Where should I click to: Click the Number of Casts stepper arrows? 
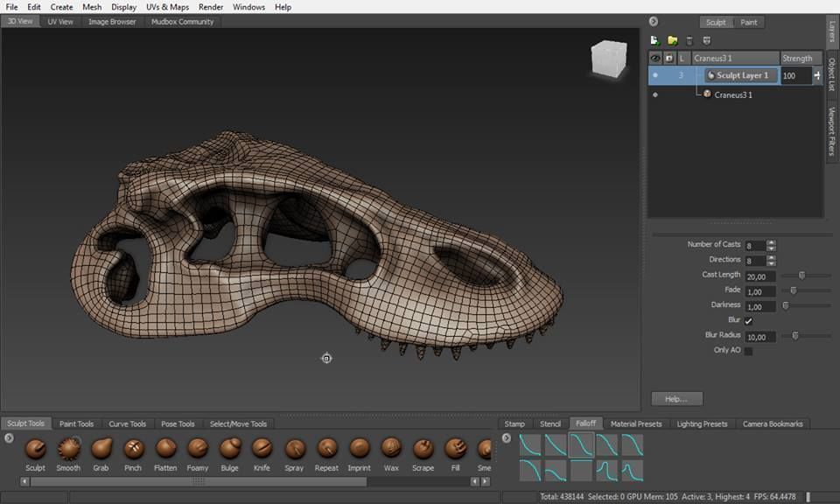(x=772, y=245)
